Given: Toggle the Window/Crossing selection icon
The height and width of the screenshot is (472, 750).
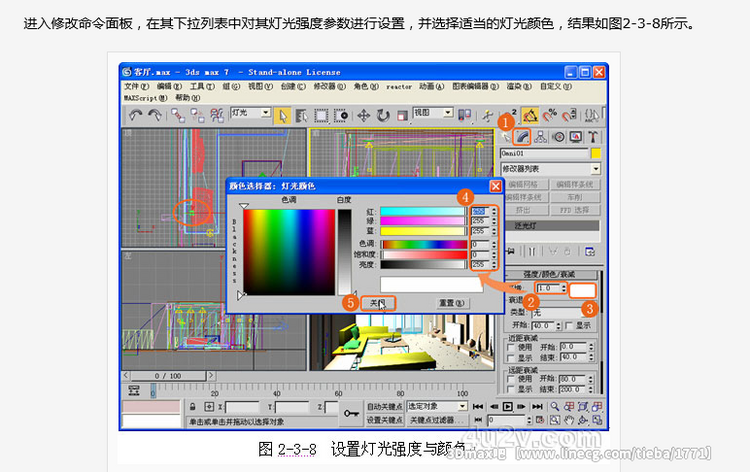Looking at the screenshot, I should coord(341,116).
